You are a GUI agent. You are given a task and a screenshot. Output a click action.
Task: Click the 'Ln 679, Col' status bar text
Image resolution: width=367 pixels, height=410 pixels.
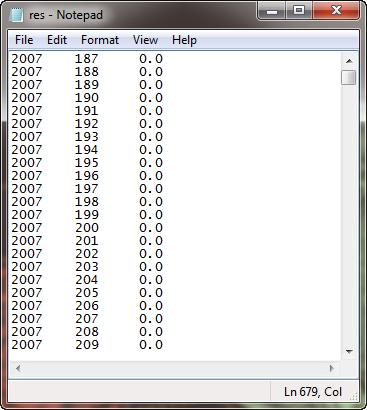click(x=313, y=392)
